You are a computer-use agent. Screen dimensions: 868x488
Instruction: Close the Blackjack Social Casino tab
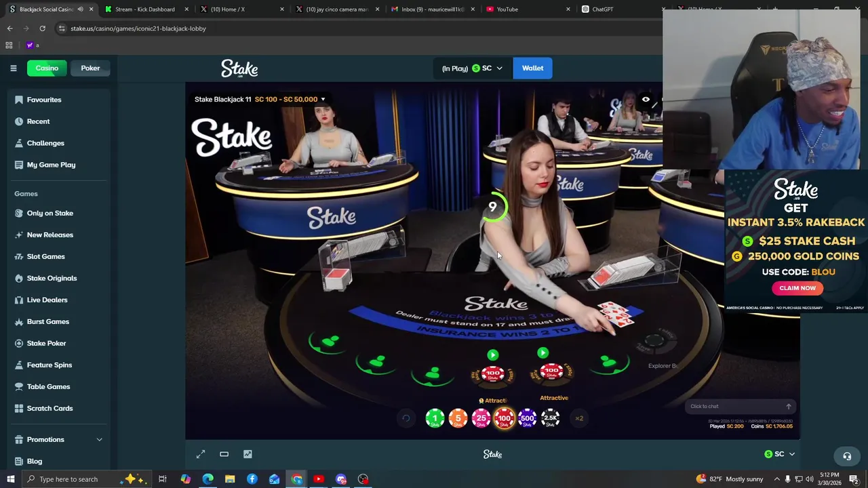point(91,9)
